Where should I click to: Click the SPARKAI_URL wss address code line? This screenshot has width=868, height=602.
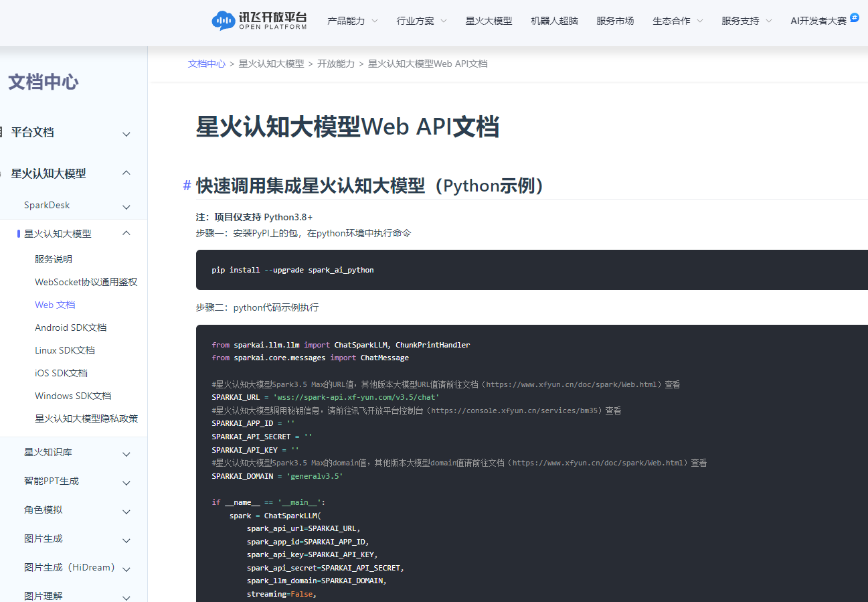click(x=325, y=398)
